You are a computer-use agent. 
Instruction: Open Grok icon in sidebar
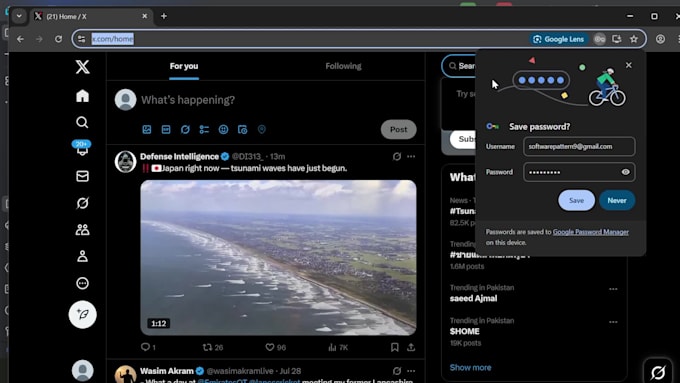pos(82,203)
